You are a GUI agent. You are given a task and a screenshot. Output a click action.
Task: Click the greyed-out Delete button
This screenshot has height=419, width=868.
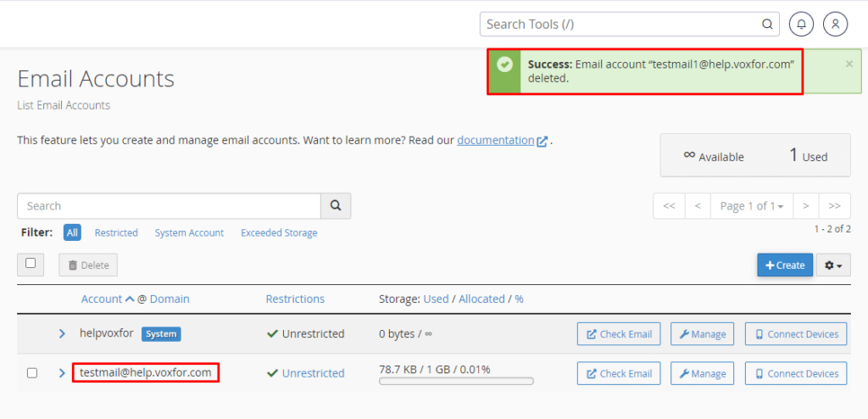point(88,265)
